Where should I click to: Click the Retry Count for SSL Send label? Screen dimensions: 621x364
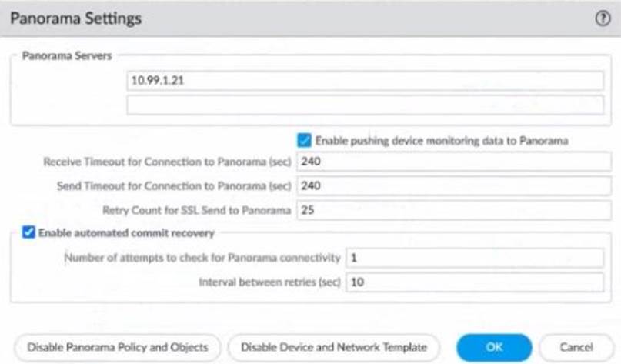click(x=196, y=209)
